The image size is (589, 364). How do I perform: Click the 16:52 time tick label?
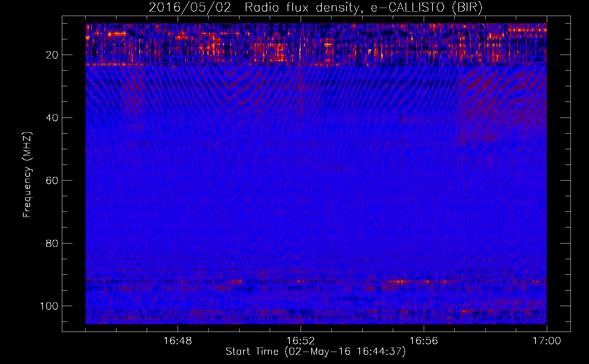point(301,341)
